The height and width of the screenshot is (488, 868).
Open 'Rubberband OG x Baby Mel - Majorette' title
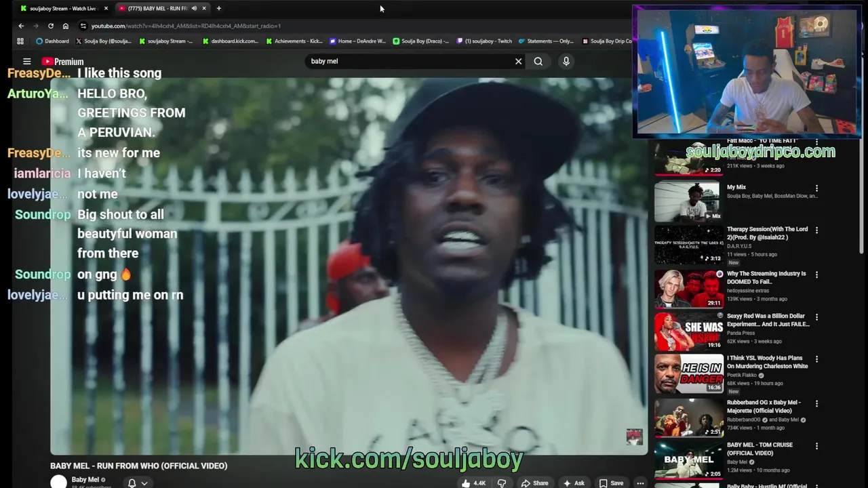764,406
